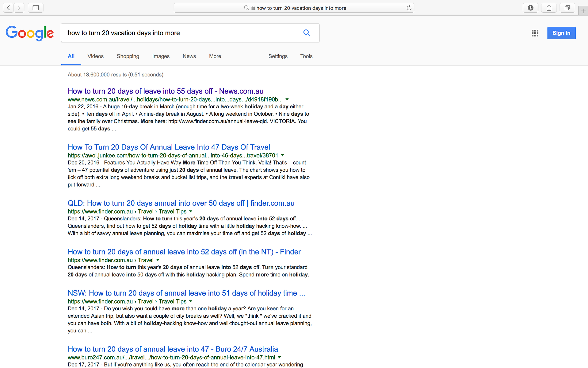Screen dimensions: 588x368
Task: Click the About 13,600,000 results text
Action: [116, 75]
